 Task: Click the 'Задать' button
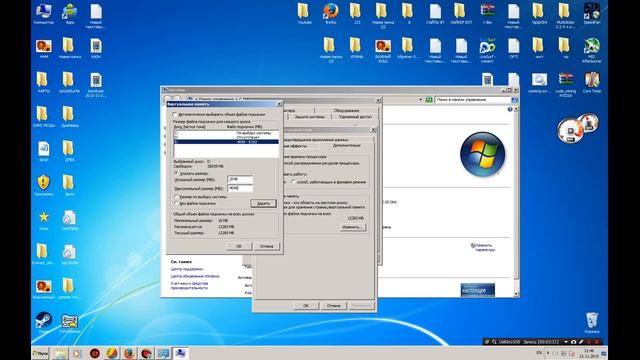pyautogui.click(x=263, y=203)
